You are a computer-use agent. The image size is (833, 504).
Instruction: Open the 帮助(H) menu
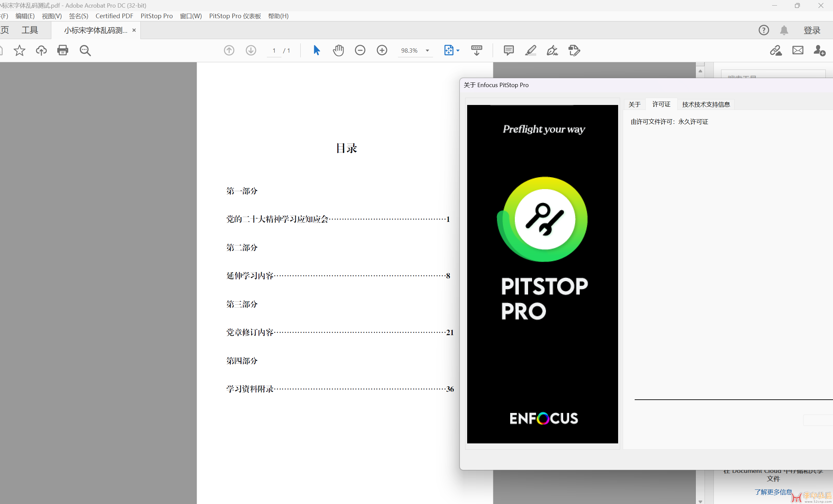pos(278,16)
